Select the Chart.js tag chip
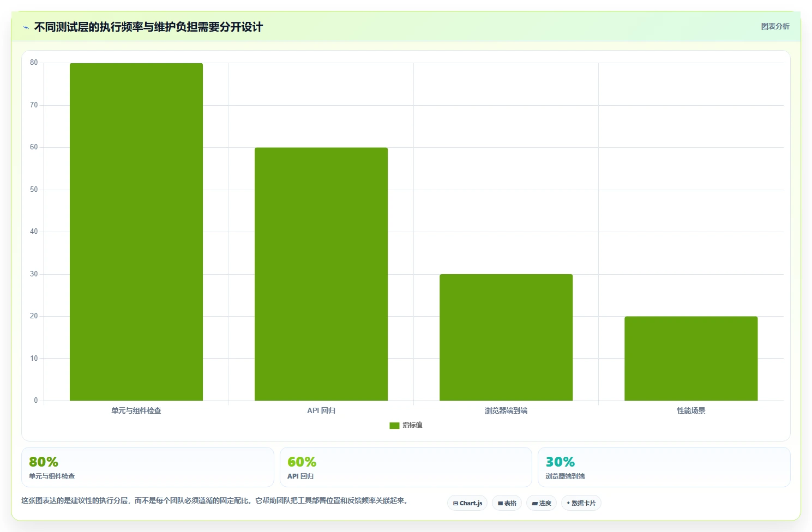Image resolution: width=812 pixels, height=532 pixels. pos(467,503)
